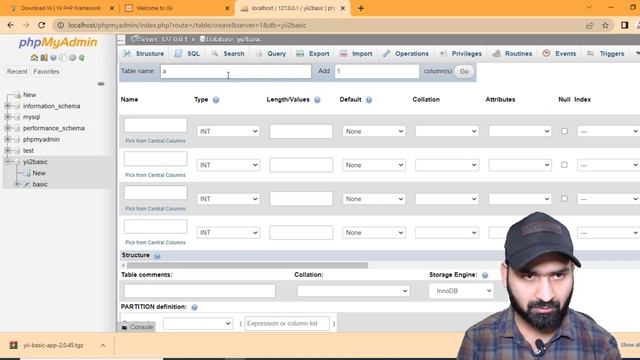Open a new browser tab with plus

tap(361, 8)
